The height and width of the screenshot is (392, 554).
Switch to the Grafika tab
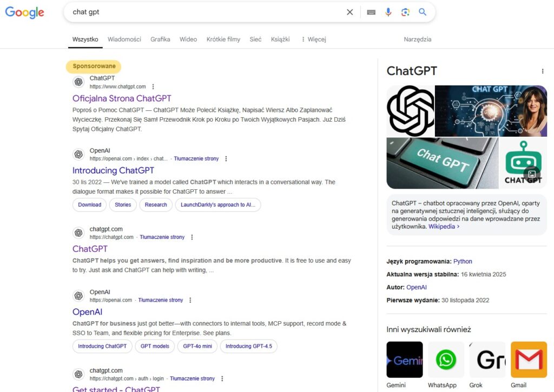(160, 39)
